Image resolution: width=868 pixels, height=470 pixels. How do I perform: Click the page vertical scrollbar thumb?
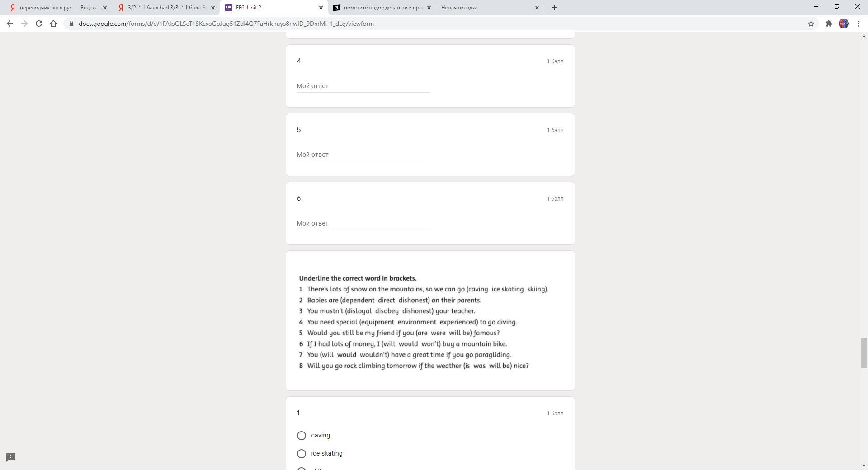coord(864,353)
